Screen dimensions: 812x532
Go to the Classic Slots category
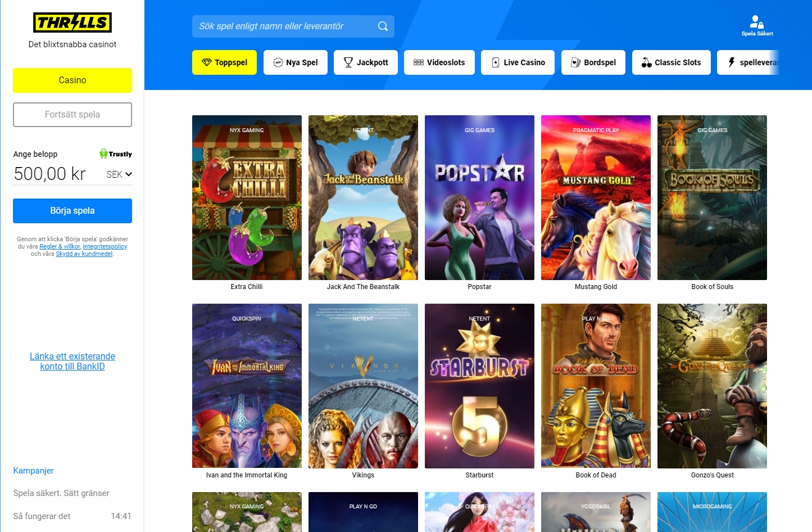(671, 62)
